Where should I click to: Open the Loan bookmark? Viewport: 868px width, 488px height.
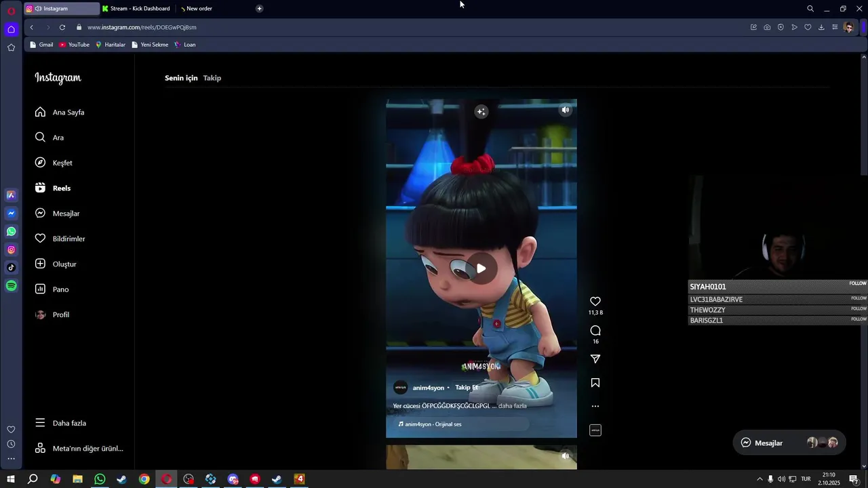tap(185, 45)
